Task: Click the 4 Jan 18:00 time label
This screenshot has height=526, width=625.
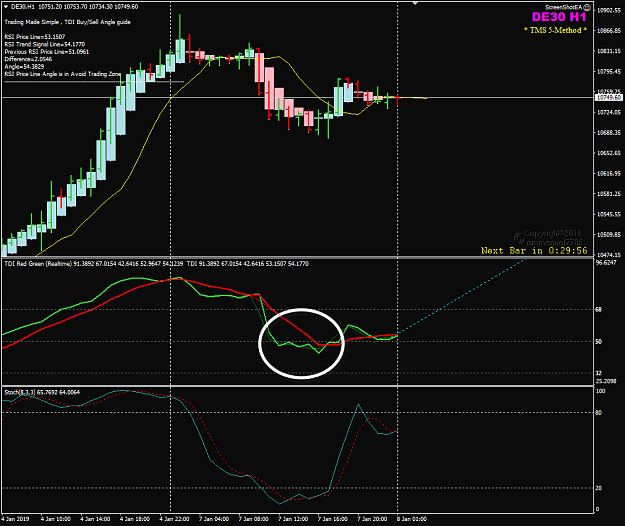Action: coord(135,519)
